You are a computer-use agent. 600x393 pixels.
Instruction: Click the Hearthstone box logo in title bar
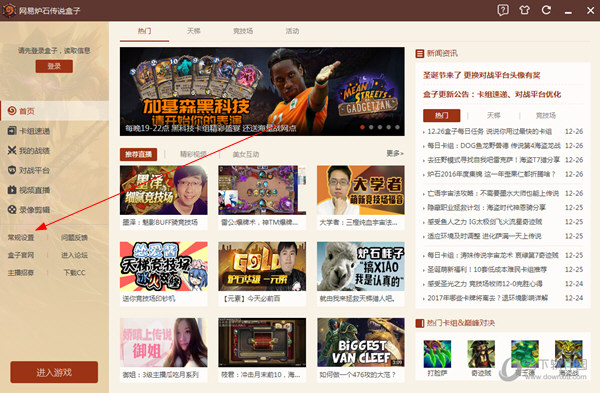[x=8, y=10]
